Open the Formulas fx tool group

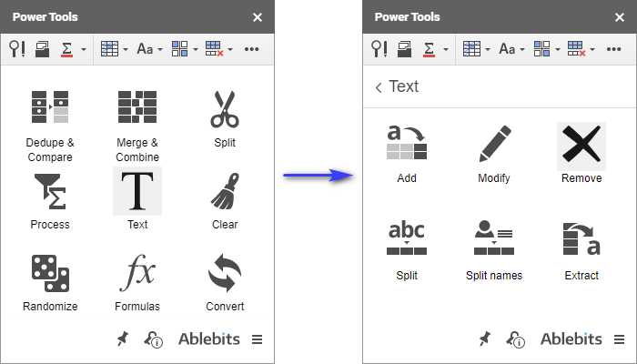click(137, 283)
